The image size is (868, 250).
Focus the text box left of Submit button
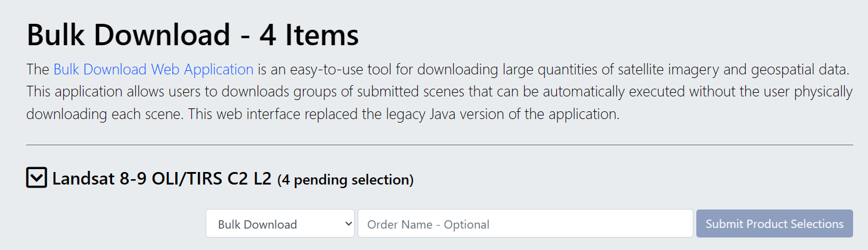tap(525, 224)
